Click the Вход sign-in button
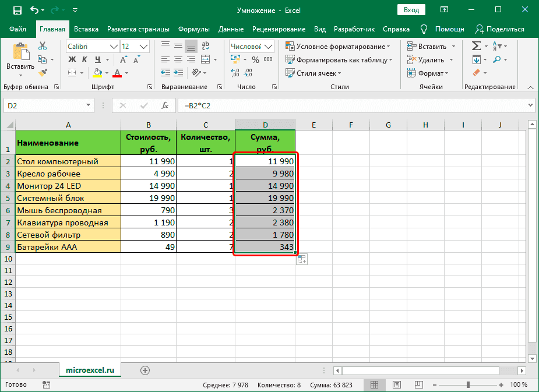The image size is (539, 392). point(411,10)
